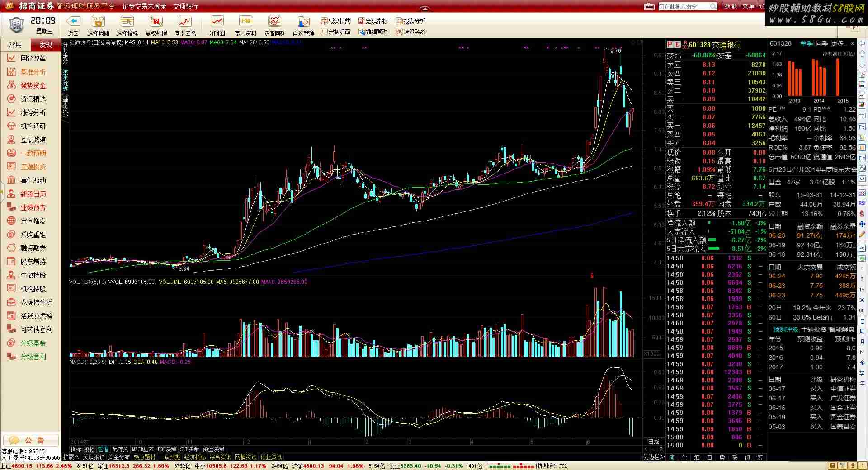This screenshot has height=470, width=868.
Task: Open 选股系统 stock picker tool
Action: point(410,32)
